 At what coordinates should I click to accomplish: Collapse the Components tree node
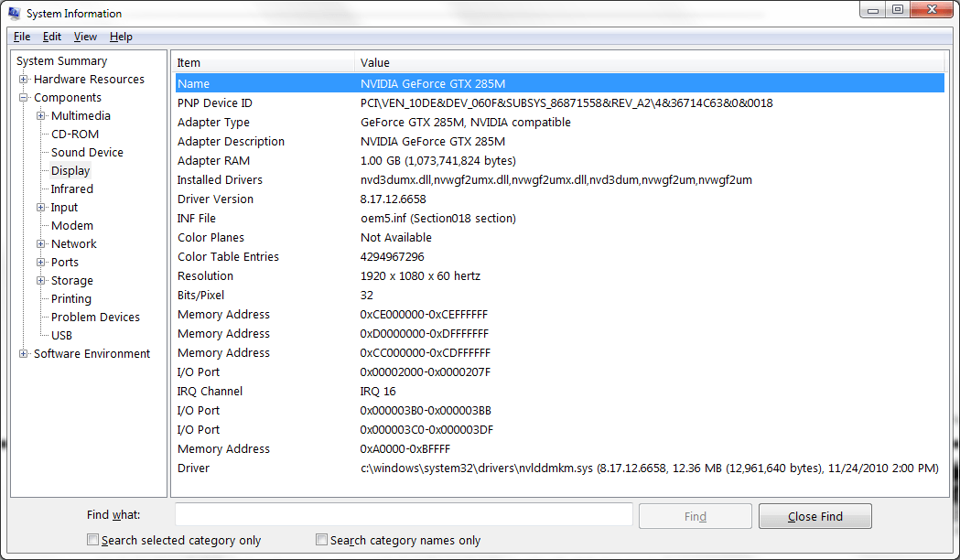click(x=24, y=98)
